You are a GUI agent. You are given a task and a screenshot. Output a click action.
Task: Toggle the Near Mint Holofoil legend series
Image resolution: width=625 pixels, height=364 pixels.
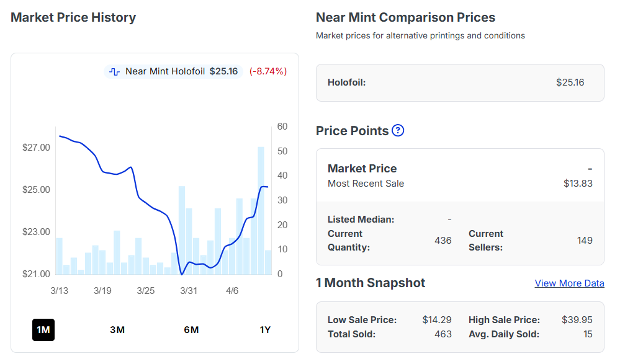[165, 71]
